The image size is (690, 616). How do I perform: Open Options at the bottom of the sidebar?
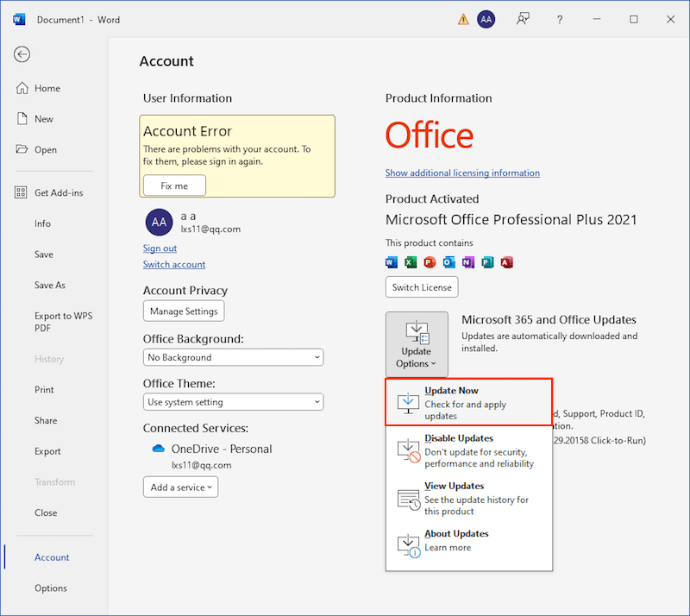[x=50, y=588]
